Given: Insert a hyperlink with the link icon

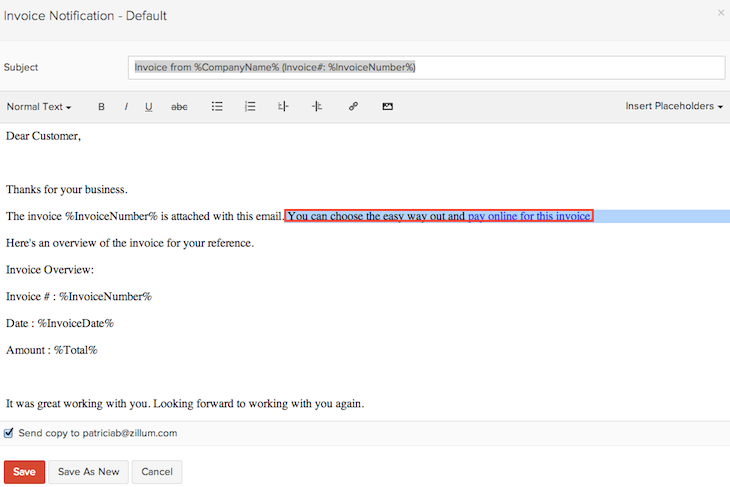Looking at the screenshot, I should 353,107.
